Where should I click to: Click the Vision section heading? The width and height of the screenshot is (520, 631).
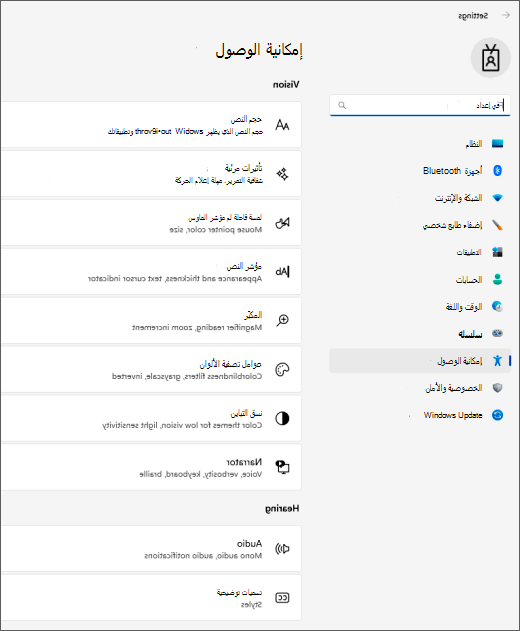[x=286, y=85]
